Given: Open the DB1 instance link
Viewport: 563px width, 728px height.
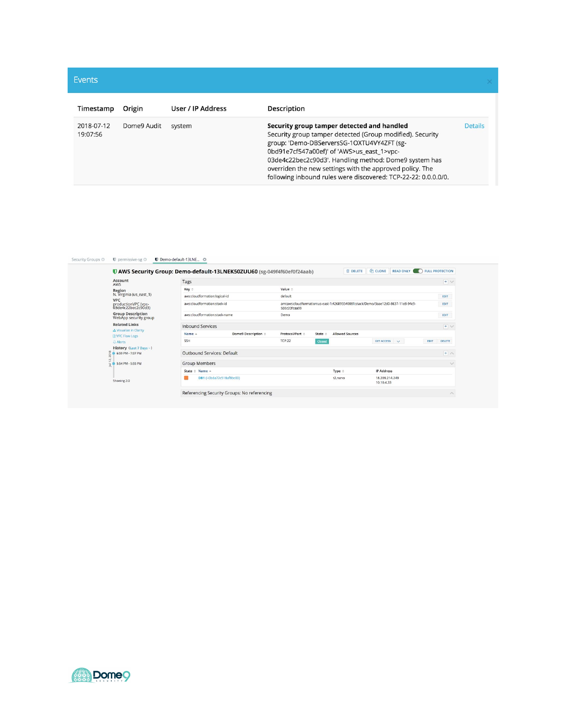Looking at the screenshot, I should tap(219, 378).
